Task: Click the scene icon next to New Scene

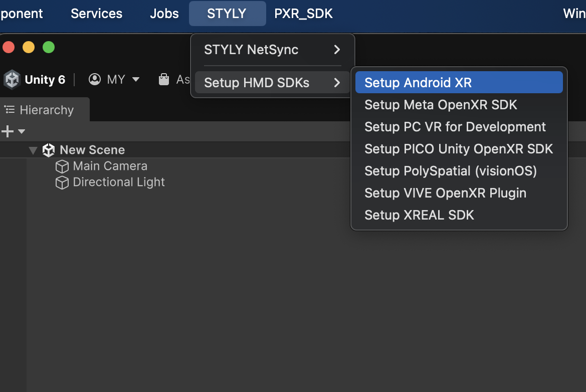Action: (48, 149)
